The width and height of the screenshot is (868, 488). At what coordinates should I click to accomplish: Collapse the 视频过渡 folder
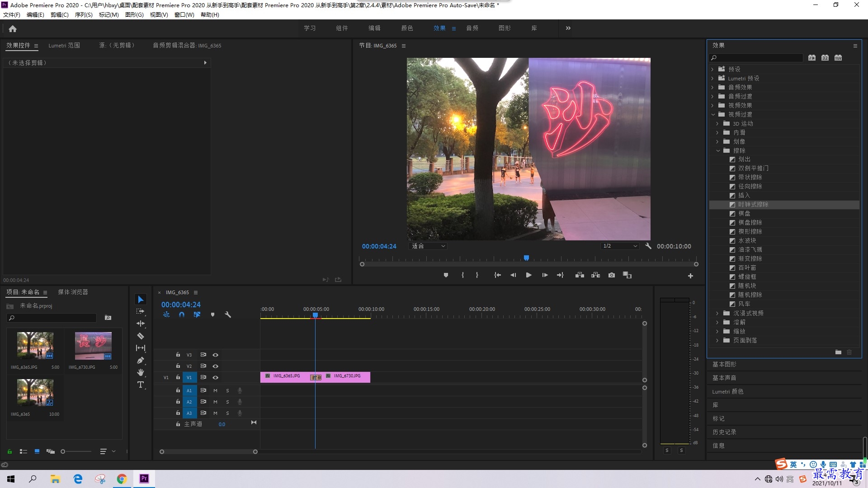tap(713, 114)
